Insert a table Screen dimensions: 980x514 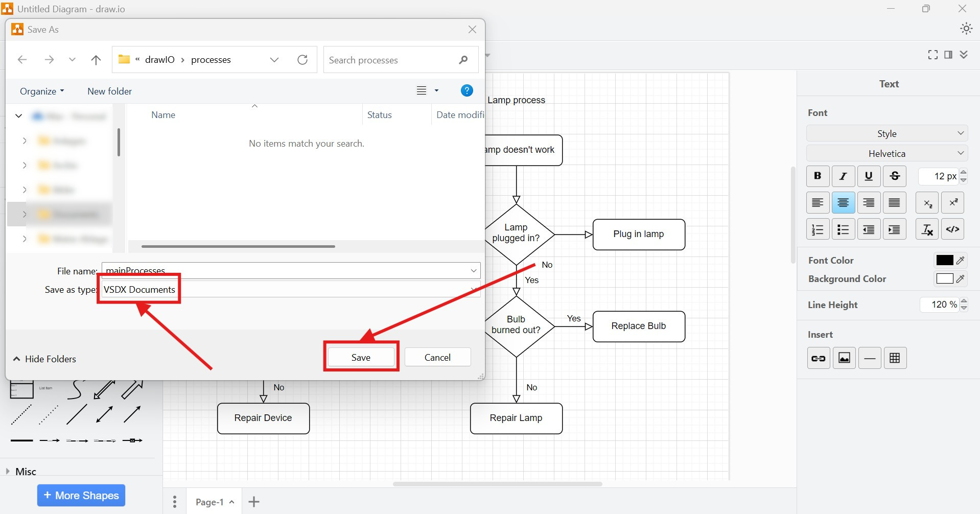(x=895, y=358)
